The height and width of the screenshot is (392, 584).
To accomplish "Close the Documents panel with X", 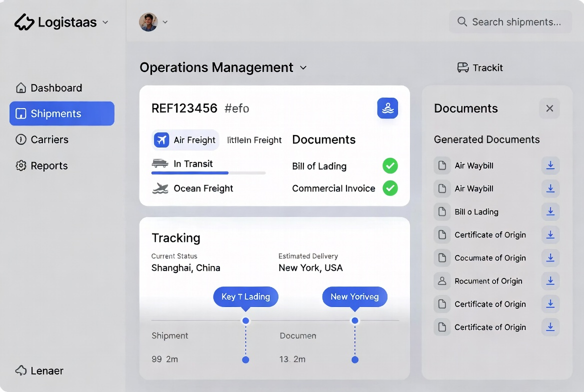I will (x=549, y=108).
